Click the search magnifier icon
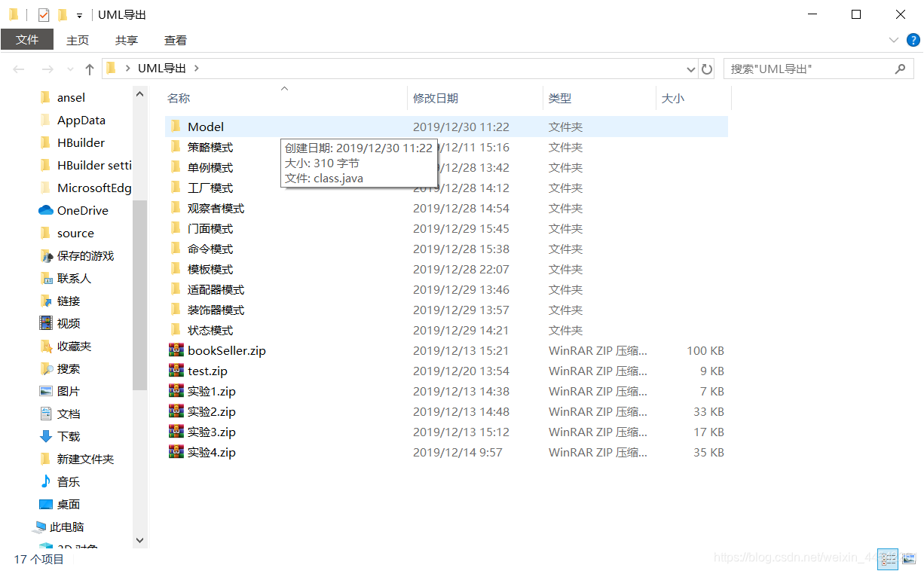The image size is (924, 571). (900, 69)
